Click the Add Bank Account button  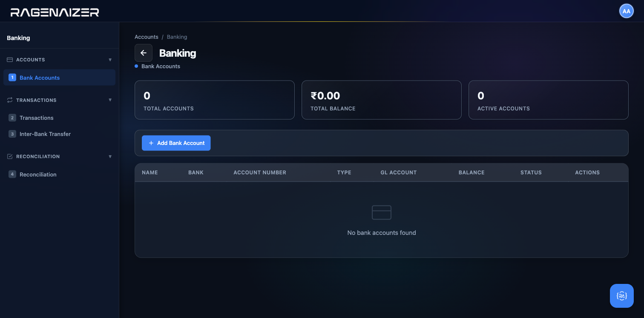(176, 143)
